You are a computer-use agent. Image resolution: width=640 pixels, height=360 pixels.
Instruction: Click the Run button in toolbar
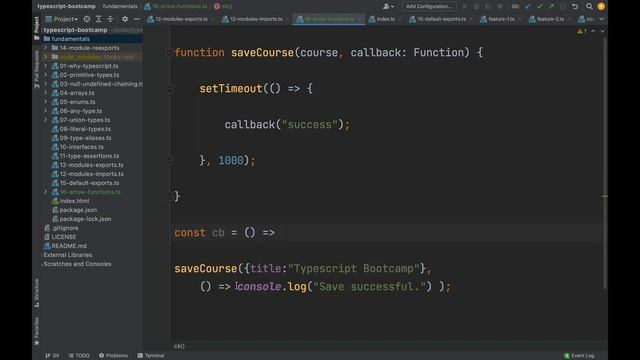pos(464,7)
